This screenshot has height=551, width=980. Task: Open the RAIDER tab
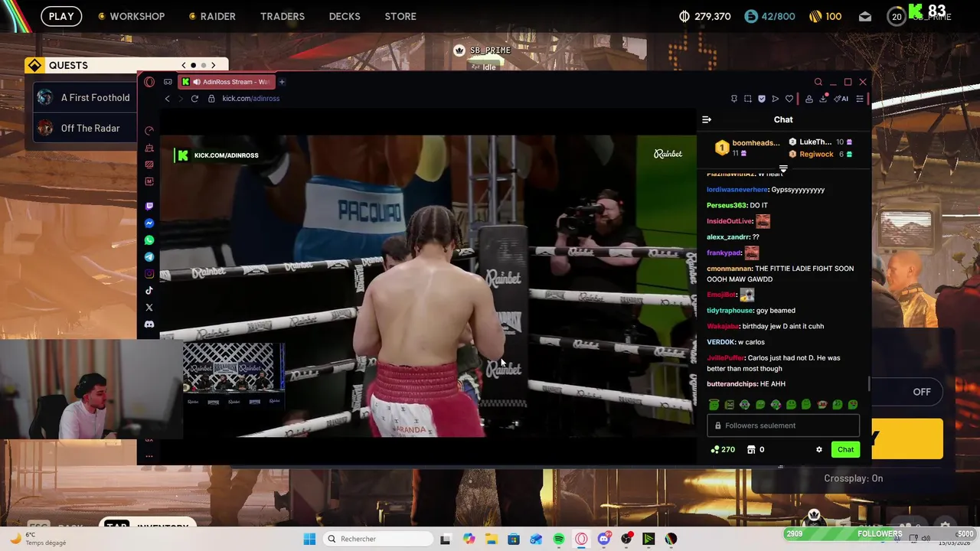point(212,16)
